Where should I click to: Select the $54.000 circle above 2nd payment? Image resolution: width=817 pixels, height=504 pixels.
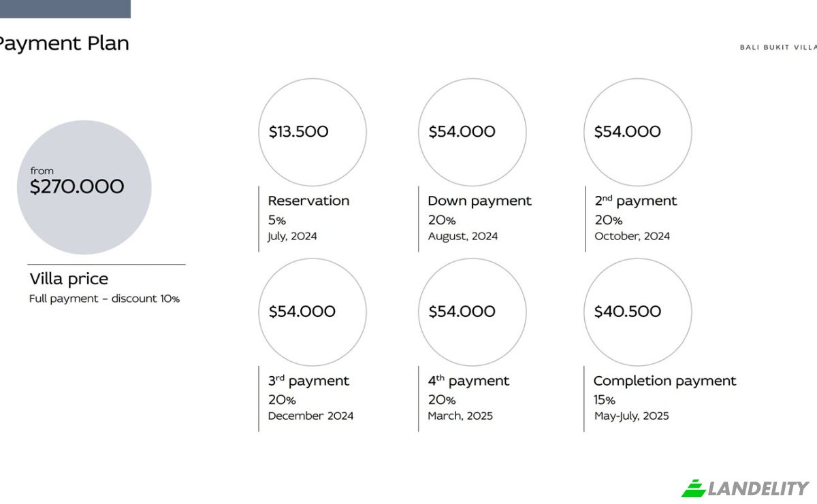[x=638, y=132]
